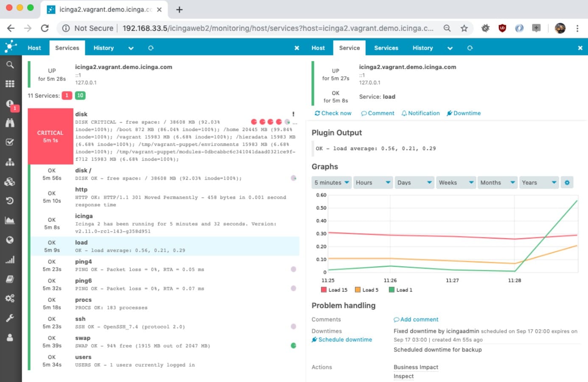
Task: Click Check now for the load service
Action: click(x=333, y=113)
